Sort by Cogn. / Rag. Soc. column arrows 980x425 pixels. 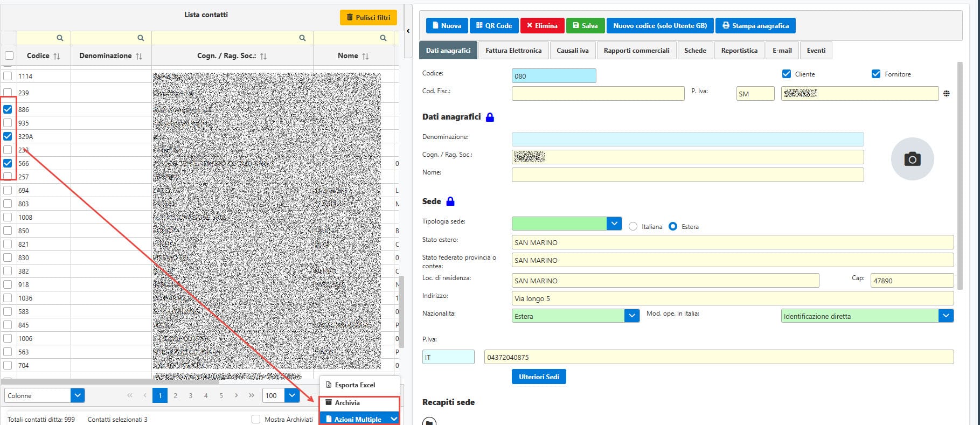263,56
